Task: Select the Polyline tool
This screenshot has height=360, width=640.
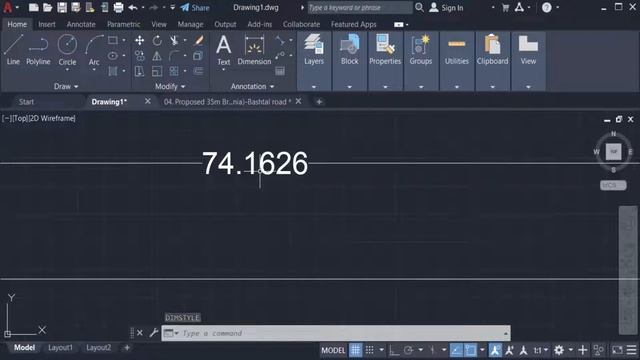Action: 38,50
